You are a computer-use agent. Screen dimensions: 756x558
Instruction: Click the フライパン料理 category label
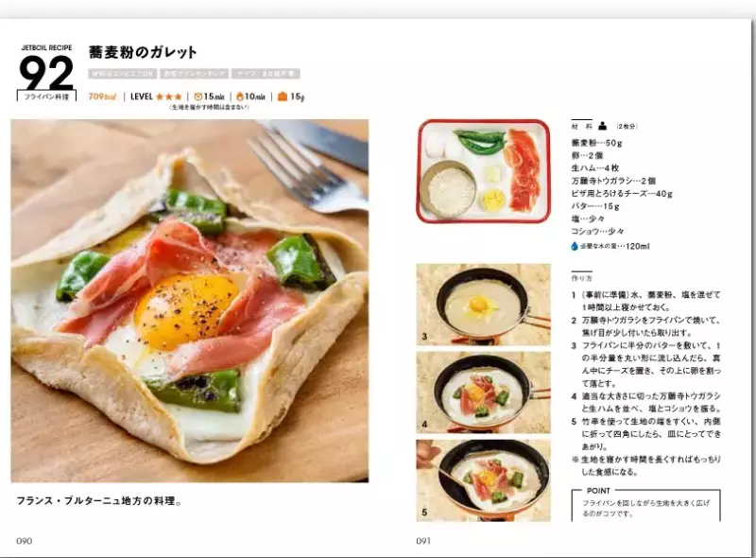click(46, 96)
